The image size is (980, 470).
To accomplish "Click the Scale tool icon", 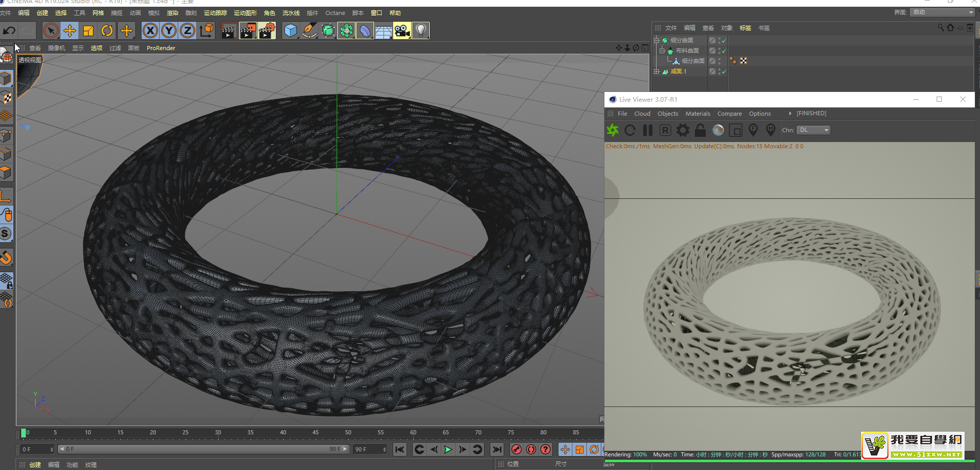I will click(x=88, y=31).
